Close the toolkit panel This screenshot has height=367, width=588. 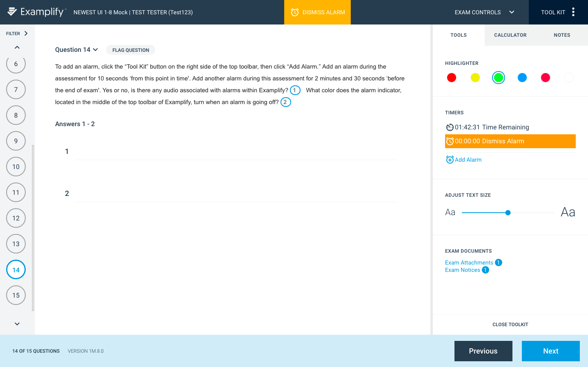tap(510, 325)
